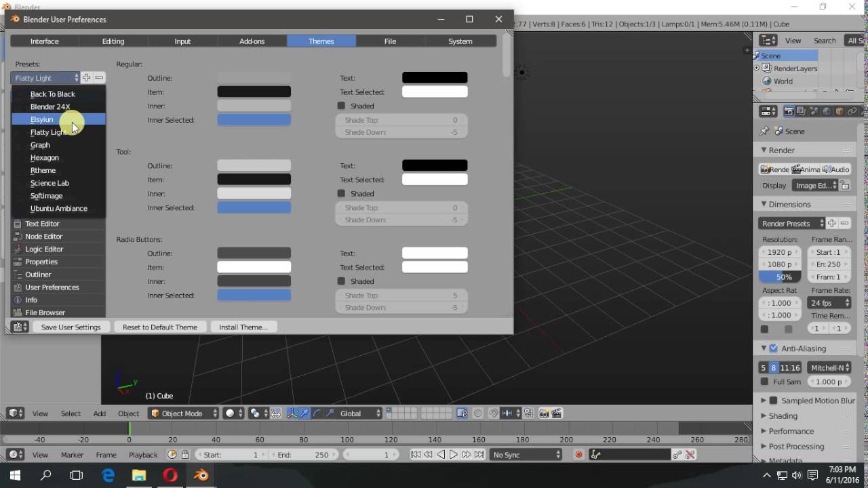
Task: Click the translate manipulator arrow icon
Action: click(x=304, y=413)
